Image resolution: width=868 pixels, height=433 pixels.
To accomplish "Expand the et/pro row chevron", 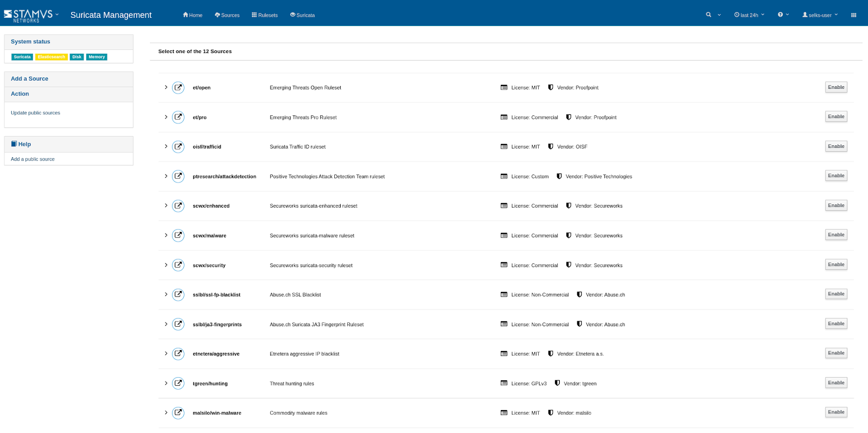I will tap(166, 117).
